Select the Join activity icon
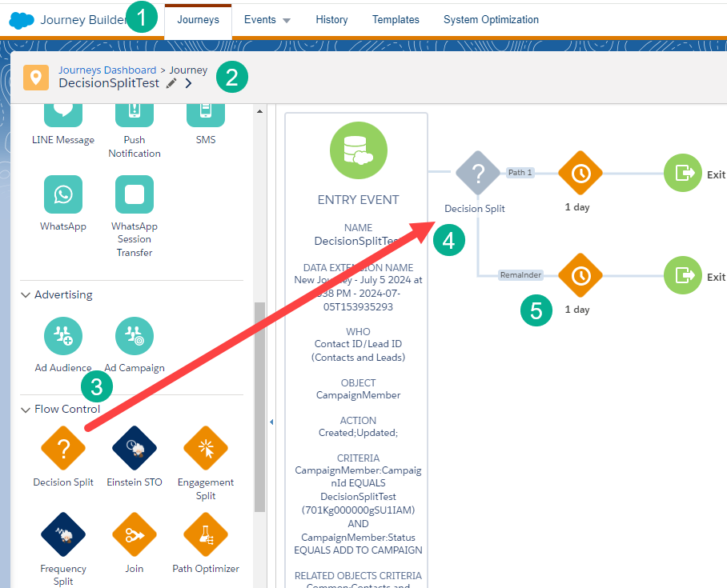The image size is (727, 588). coord(134,534)
